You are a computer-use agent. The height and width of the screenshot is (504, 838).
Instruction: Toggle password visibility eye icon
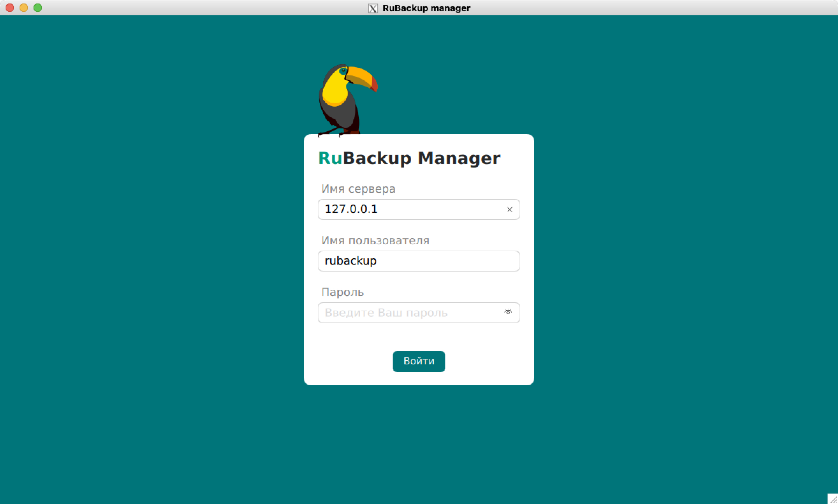point(508,312)
